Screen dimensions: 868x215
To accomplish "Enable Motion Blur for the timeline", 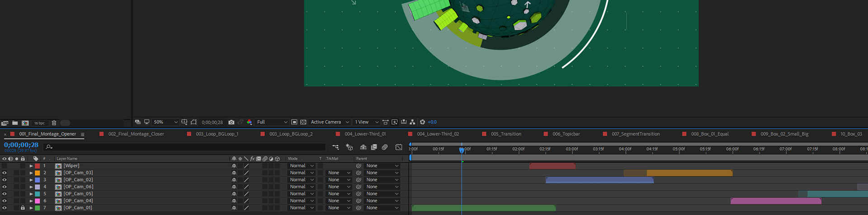I will click(385, 147).
